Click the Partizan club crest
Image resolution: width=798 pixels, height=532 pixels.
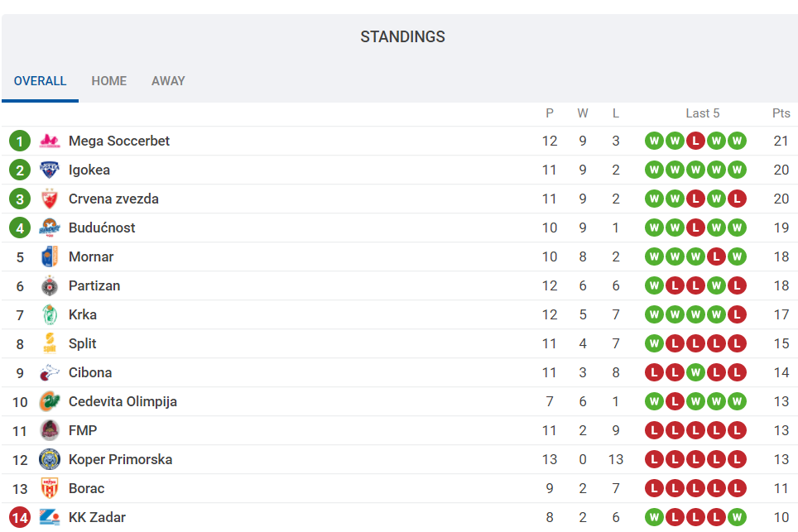click(50, 285)
